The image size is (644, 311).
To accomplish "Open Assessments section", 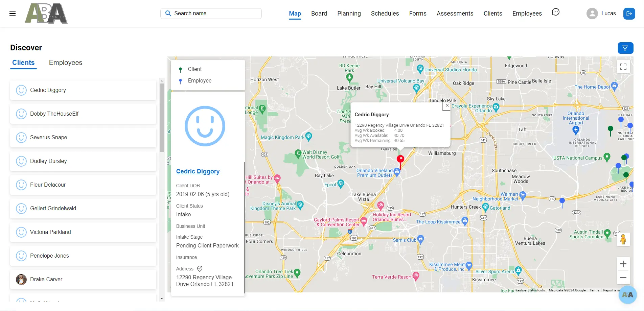I will [455, 14].
